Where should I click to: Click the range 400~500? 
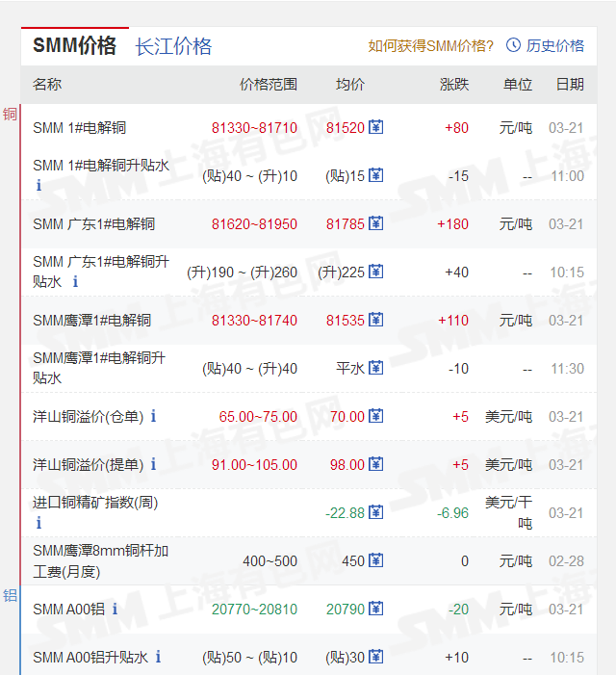pos(269,561)
